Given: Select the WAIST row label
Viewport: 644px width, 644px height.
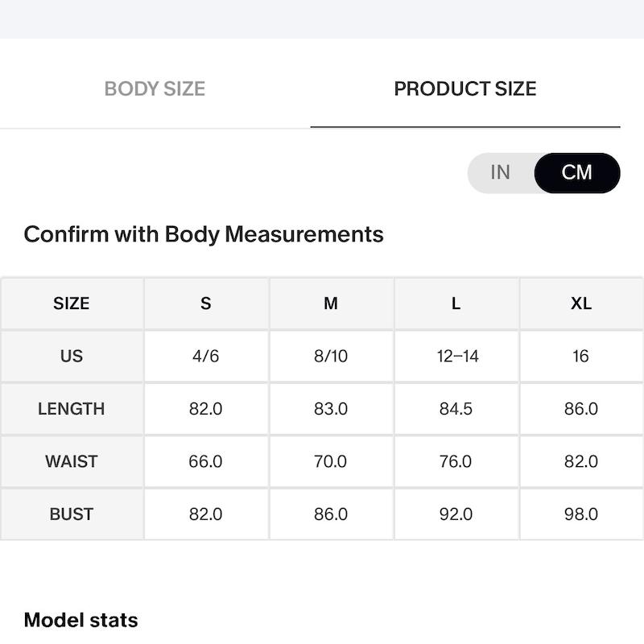Looking at the screenshot, I should (x=72, y=461).
